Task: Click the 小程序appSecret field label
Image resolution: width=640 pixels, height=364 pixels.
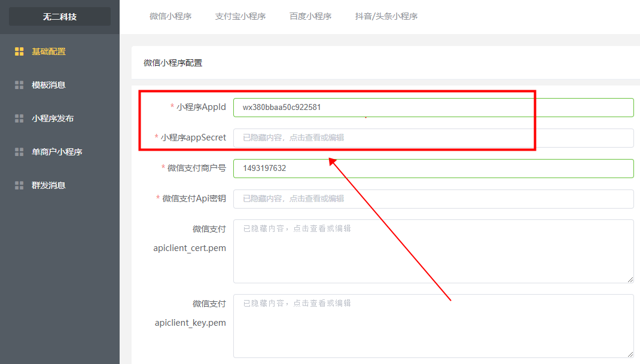Action: (x=193, y=137)
